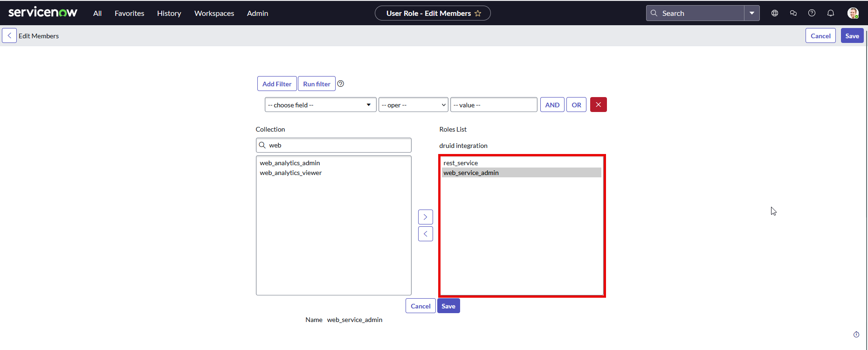This screenshot has height=350, width=868.
Task: Open the help question mark in header
Action: [x=812, y=14]
